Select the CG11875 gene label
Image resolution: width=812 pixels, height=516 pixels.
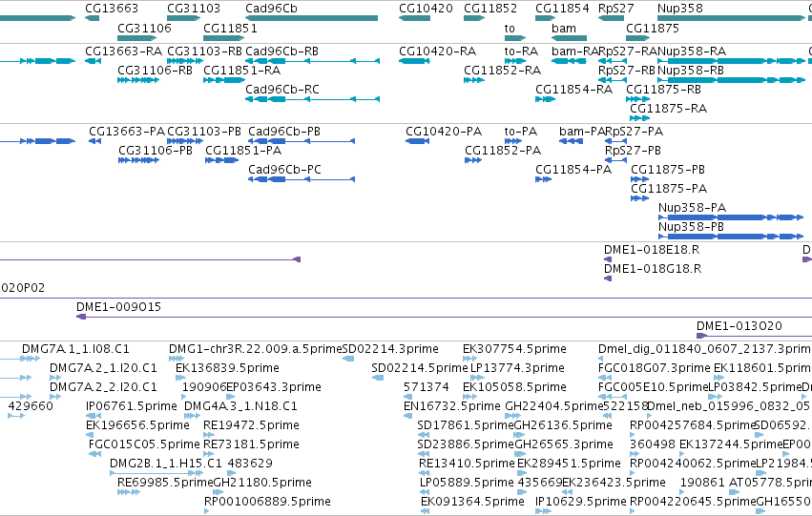pyautogui.click(x=652, y=29)
